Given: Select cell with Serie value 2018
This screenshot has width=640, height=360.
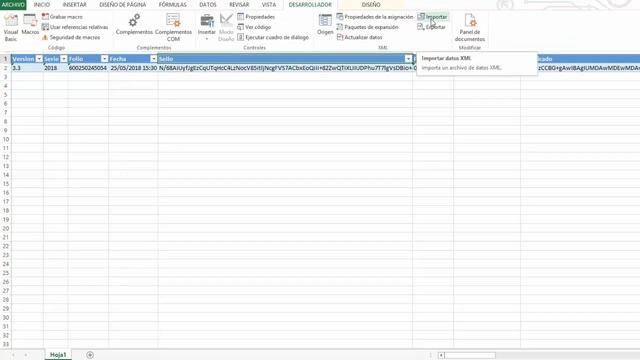Looking at the screenshot, I should coord(56,68).
